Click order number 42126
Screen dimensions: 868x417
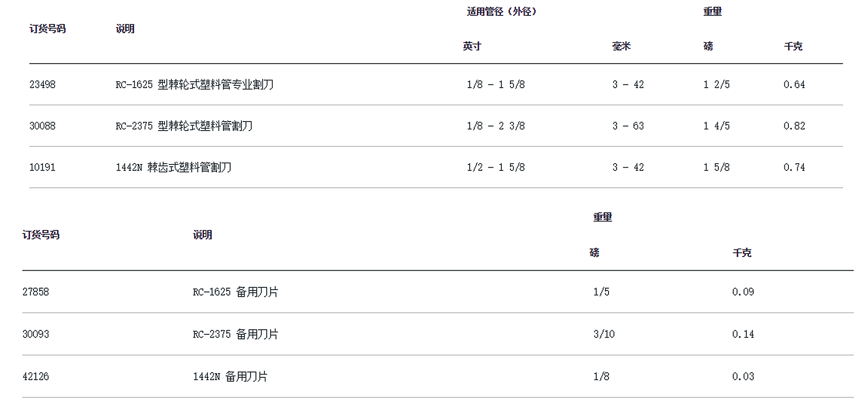(x=36, y=376)
